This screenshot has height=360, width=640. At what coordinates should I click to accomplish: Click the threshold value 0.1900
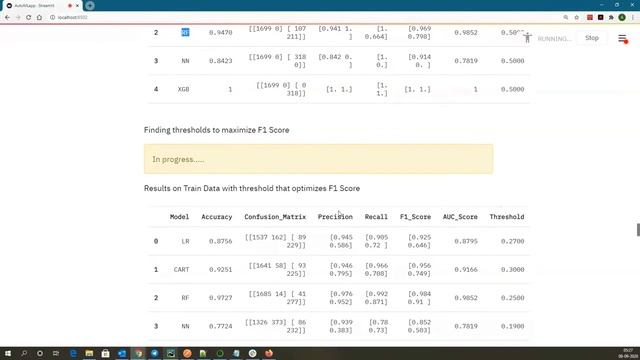click(x=512, y=326)
